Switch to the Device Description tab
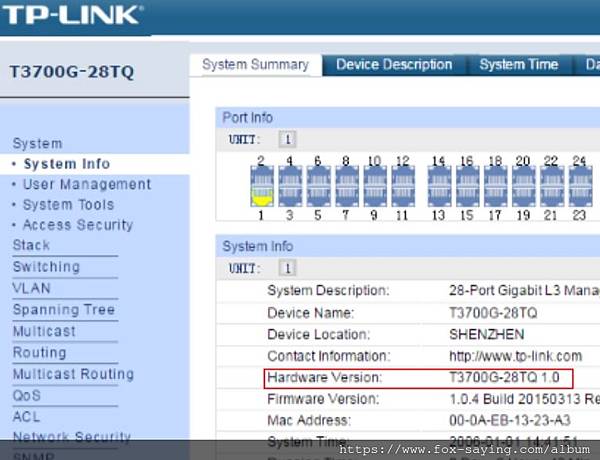The image size is (600, 460). click(394, 65)
